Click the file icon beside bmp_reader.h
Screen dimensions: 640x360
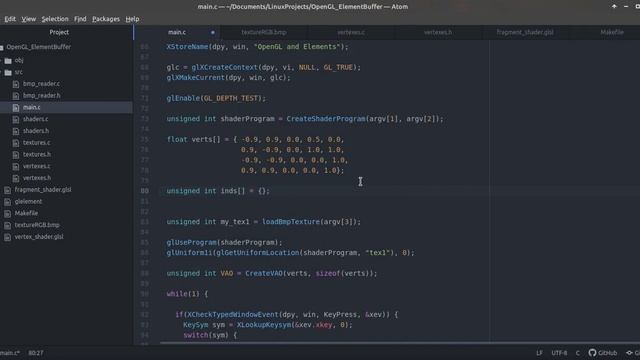16,96
